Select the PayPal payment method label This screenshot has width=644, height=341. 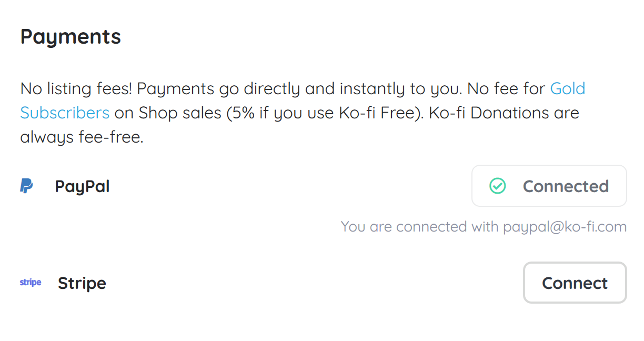click(83, 186)
